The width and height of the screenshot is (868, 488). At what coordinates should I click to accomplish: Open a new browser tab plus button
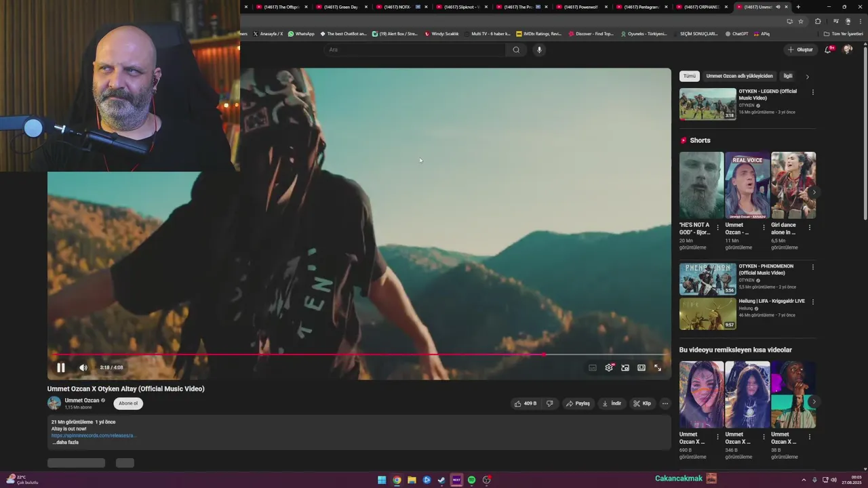click(x=798, y=7)
